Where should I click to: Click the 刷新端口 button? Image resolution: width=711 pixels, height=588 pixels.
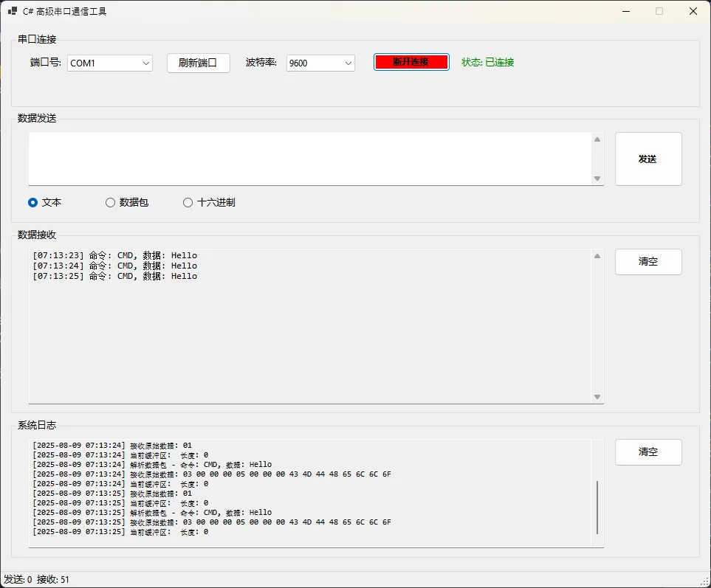(x=198, y=63)
